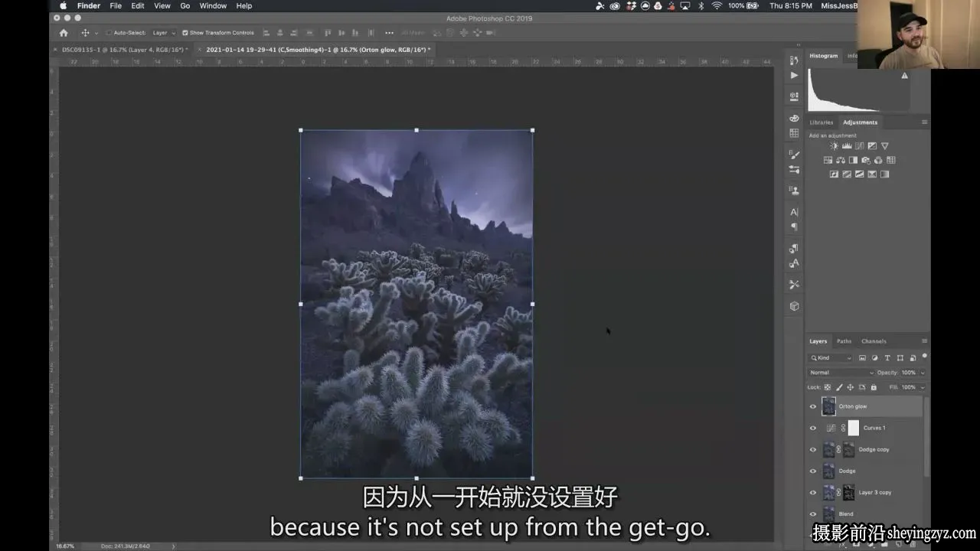Open the Auto-Select Layer dropdown
The image size is (980, 551).
163,33
